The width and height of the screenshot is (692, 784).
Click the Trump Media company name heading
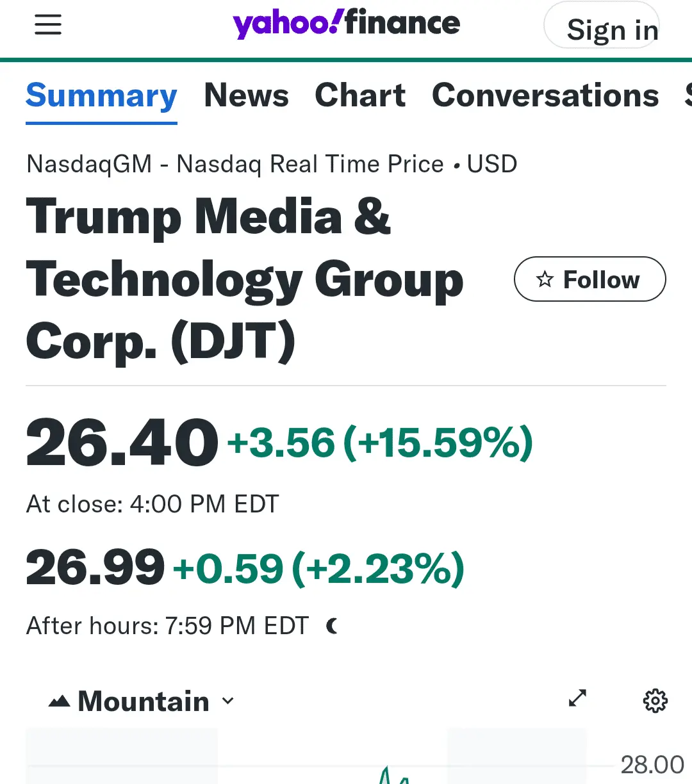pyautogui.click(x=243, y=279)
